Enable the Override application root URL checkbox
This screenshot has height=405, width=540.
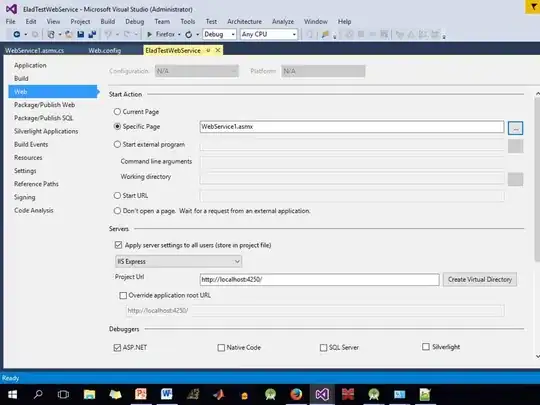pyautogui.click(x=123, y=295)
